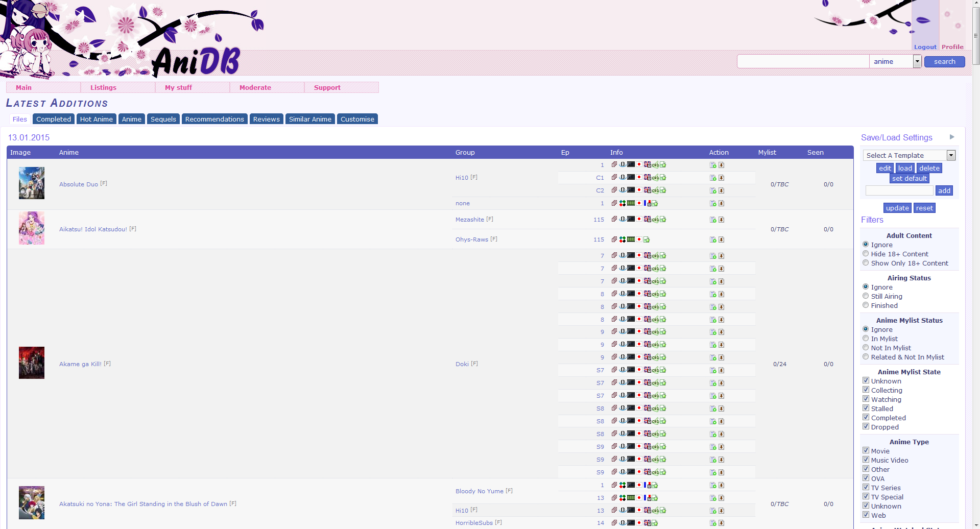Collapse the Save/Load Settings panel arrow
Screen dimensions: 980x529
pyautogui.click(x=952, y=137)
